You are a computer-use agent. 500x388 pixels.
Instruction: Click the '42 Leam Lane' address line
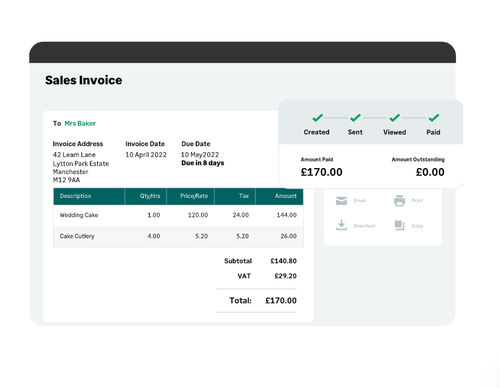click(x=74, y=155)
